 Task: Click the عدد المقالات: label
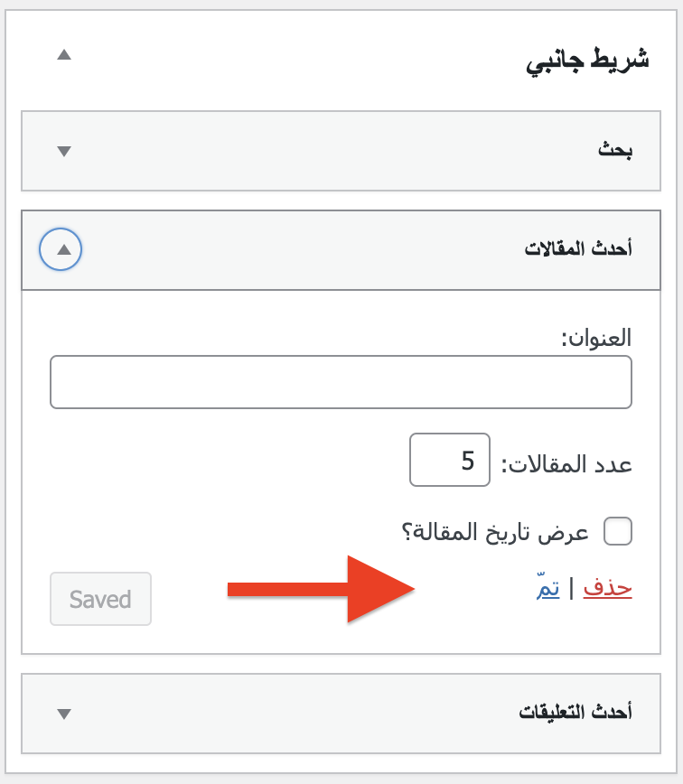566,464
